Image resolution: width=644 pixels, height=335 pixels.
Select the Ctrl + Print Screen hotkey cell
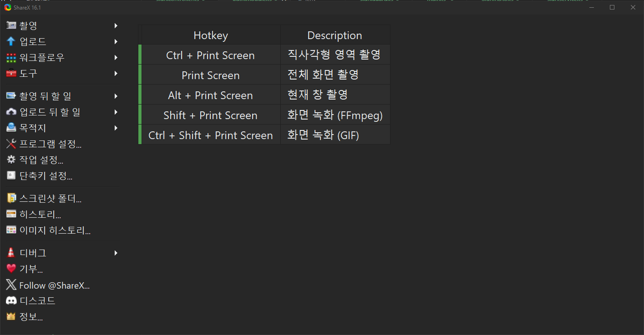(x=211, y=55)
